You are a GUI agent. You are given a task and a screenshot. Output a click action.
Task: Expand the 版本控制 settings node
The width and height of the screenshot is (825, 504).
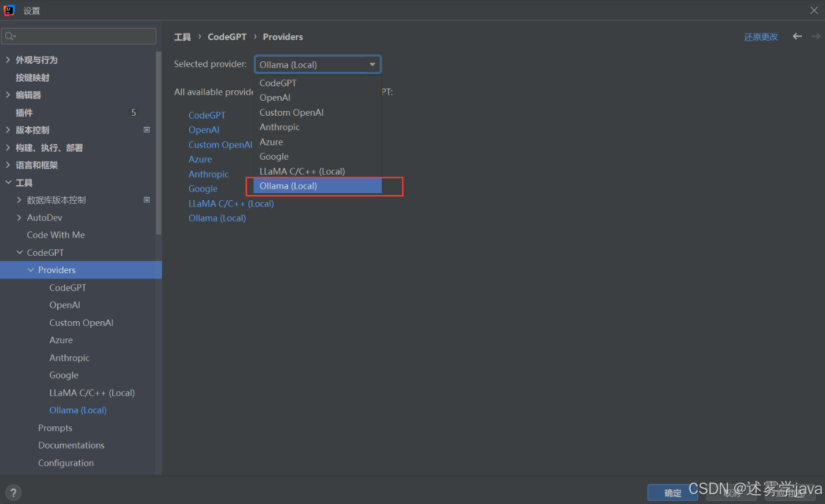pos(8,130)
